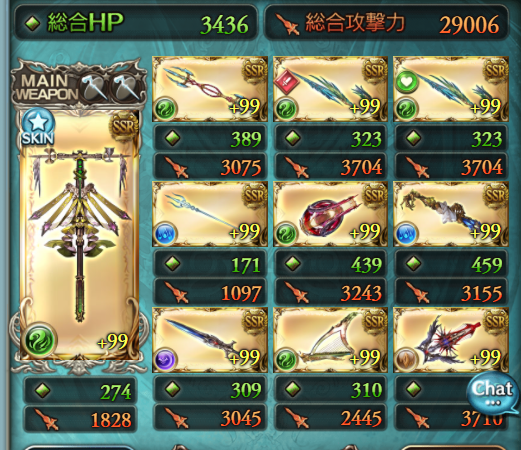Select the water staff weapon with 459 HP
521x450 pixels.
pos(451,214)
